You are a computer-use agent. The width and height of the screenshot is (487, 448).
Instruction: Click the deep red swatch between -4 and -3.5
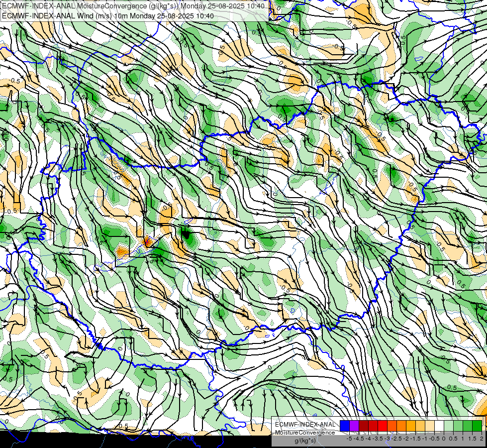click(373, 426)
